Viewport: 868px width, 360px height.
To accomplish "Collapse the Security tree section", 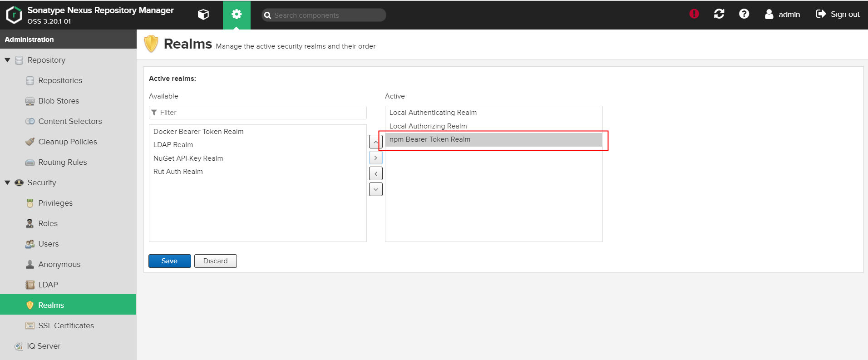I will (7, 182).
